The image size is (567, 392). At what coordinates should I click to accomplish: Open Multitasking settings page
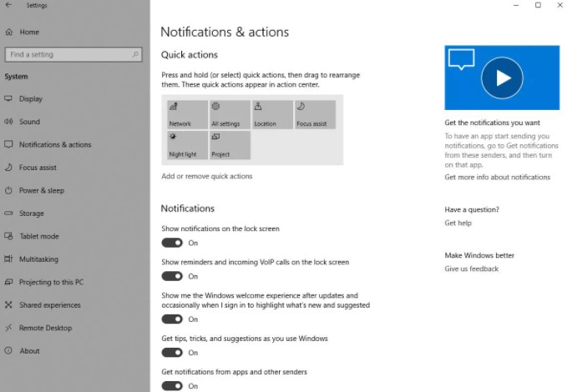click(x=38, y=259)
